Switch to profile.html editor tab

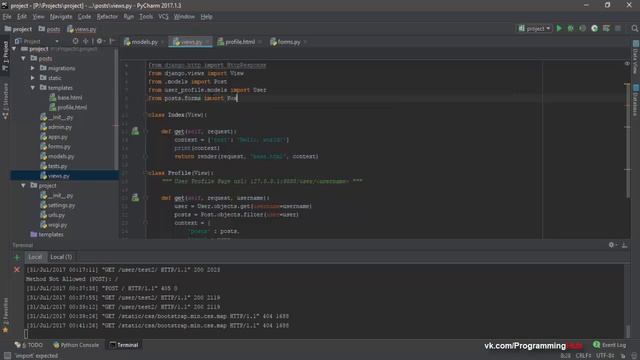(x=240, y=42)
